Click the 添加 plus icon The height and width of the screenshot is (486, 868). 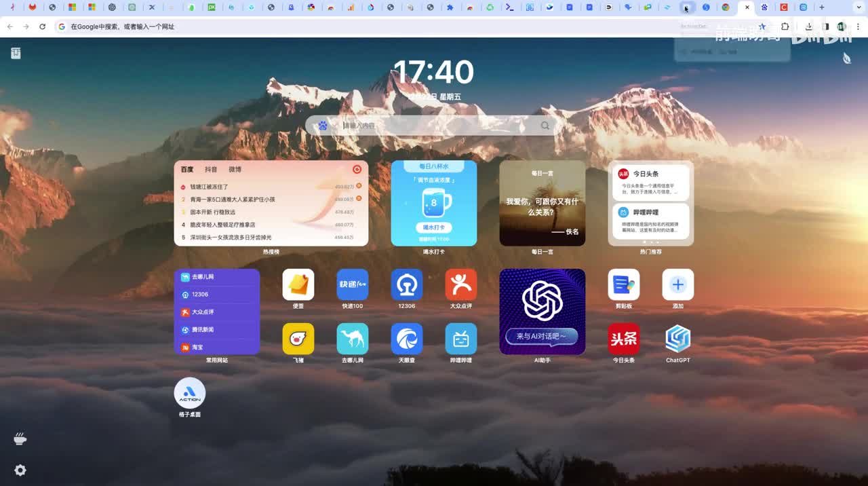(x=677, y=284)
